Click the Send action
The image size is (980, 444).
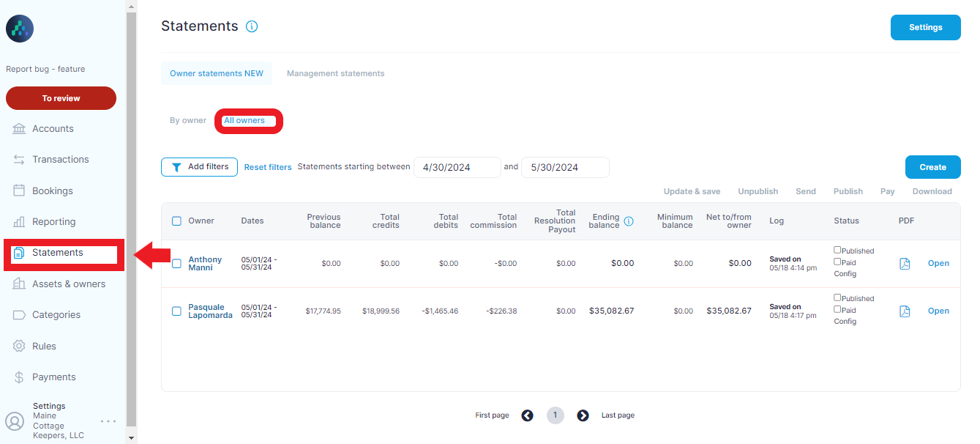click(x=806, y=191)
